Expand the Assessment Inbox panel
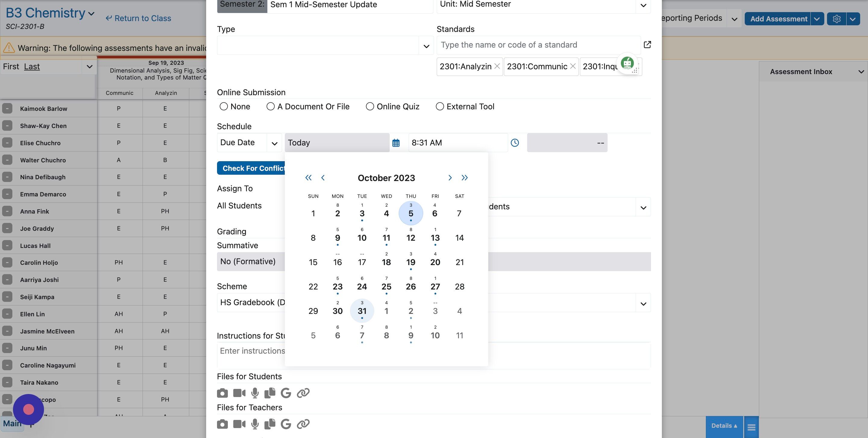 click(861, 72)
